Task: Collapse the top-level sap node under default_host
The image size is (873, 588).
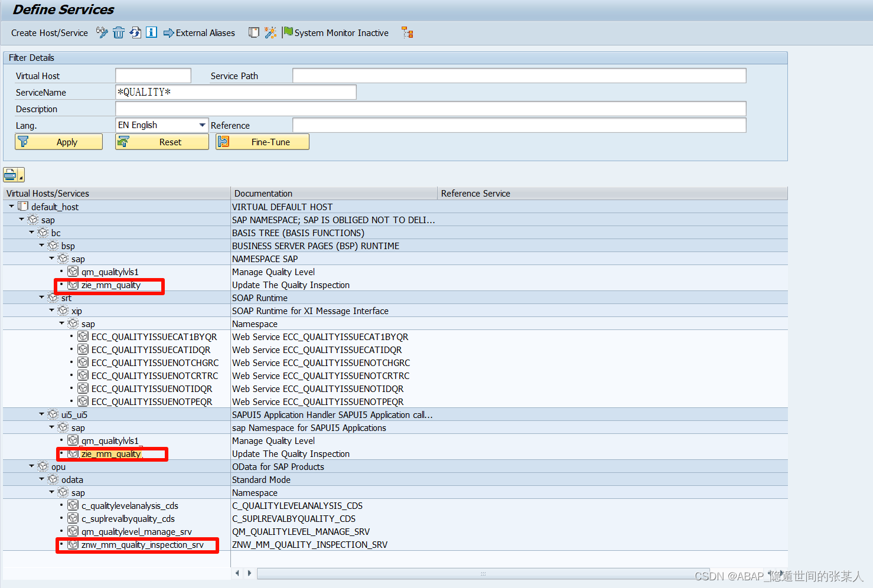Action: click(x=21, y=219)
